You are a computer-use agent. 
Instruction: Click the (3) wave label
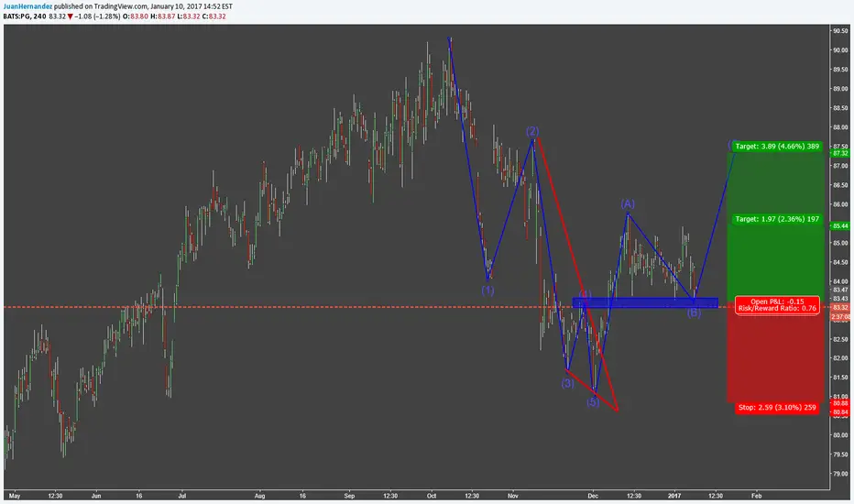pos(567,383)
